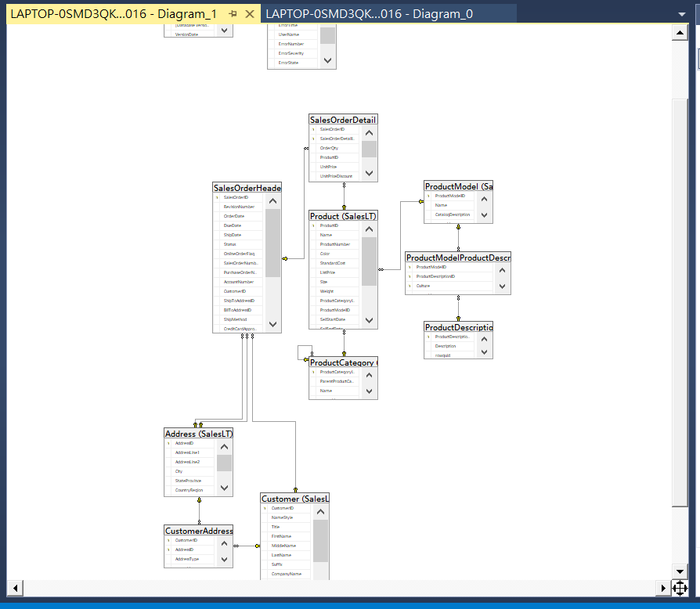
Task: Select the Product (SalesLT) table title
Action: (x=343, y=216)
